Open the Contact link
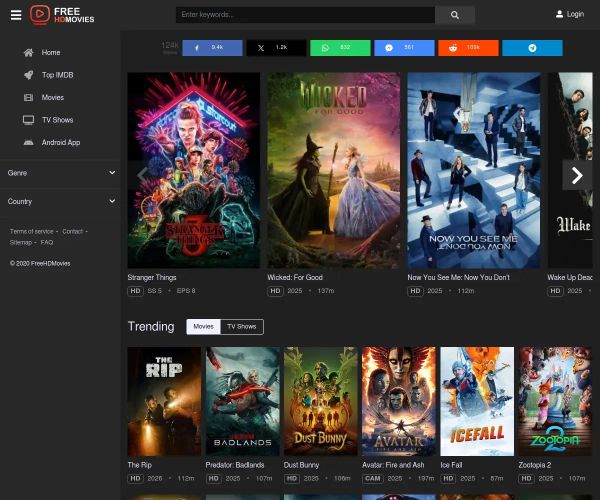This screenshot has height=500, width=600. (x=72, y=231)
